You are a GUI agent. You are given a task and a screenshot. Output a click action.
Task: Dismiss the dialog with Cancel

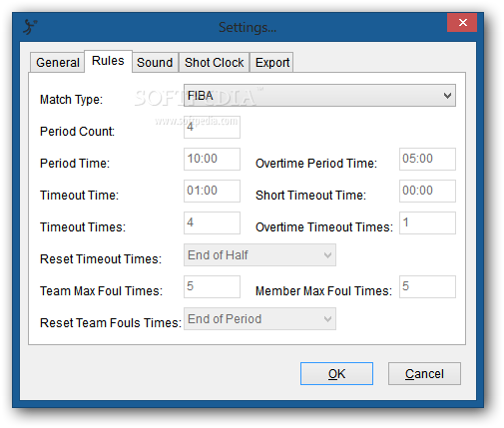pyautogui.click(x=424, y=374)
